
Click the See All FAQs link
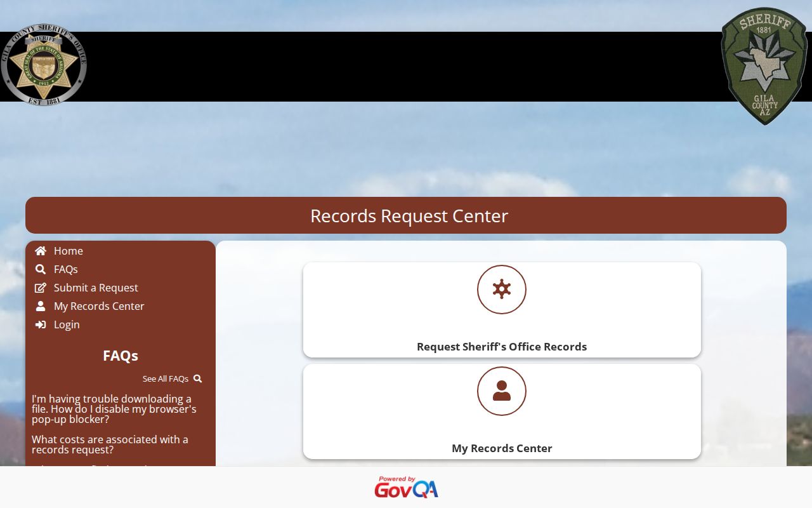coord(166,378)
